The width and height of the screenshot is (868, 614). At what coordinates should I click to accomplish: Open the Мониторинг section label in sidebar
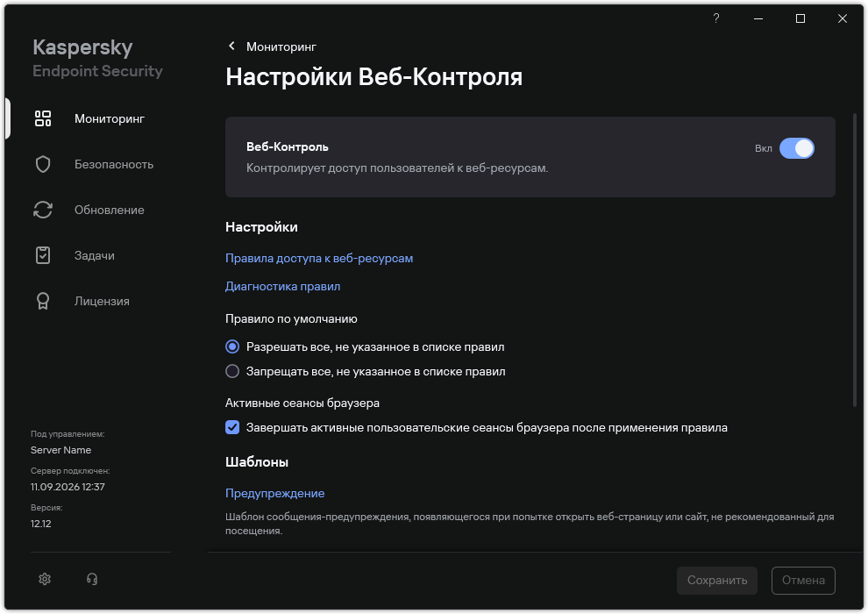[x=110, y=119]
